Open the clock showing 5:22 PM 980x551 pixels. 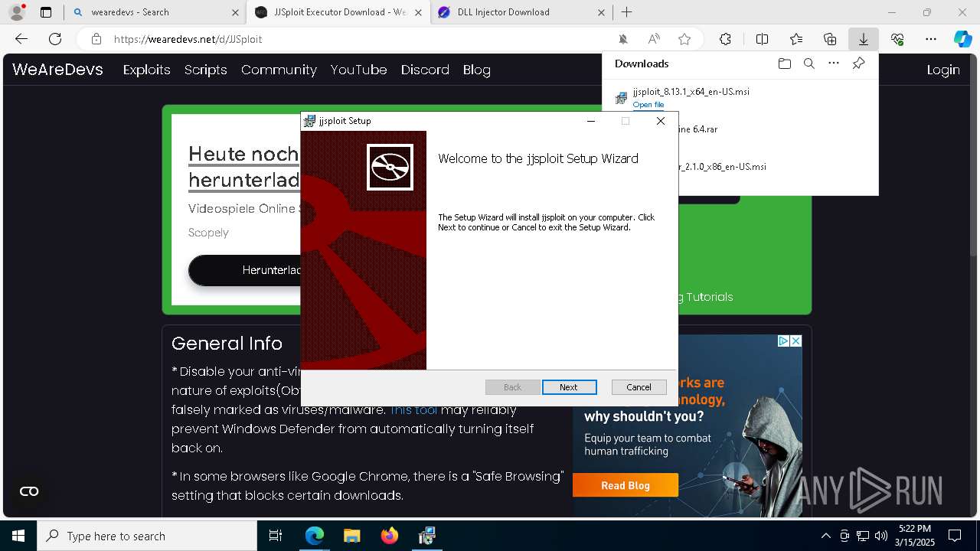coord(915,536)
